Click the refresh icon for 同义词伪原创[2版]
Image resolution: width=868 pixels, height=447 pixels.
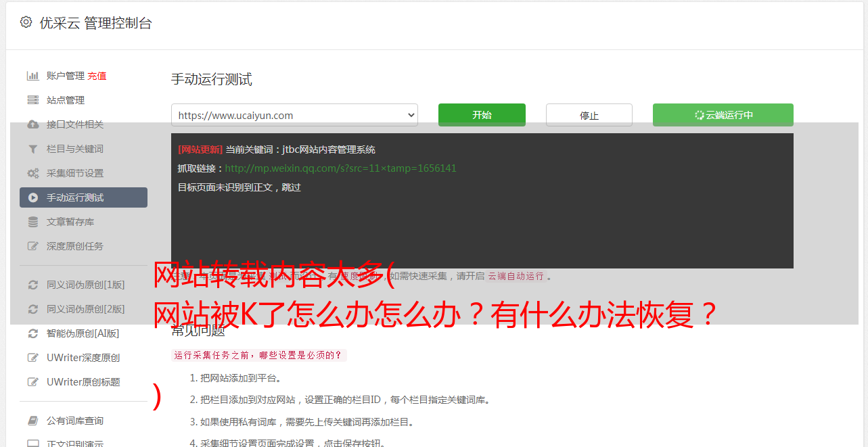(32, 309)
